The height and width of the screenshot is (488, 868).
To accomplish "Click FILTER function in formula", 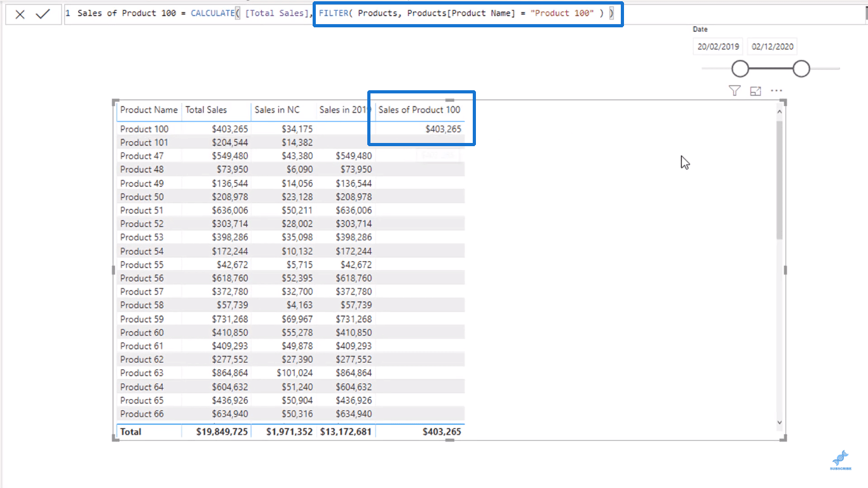I will (332, 13).
